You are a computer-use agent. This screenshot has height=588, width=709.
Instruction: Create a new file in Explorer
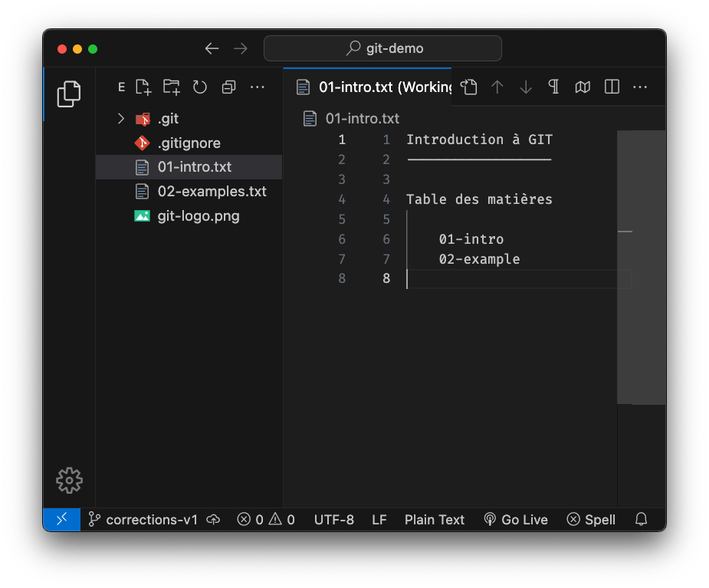[143, 87]
